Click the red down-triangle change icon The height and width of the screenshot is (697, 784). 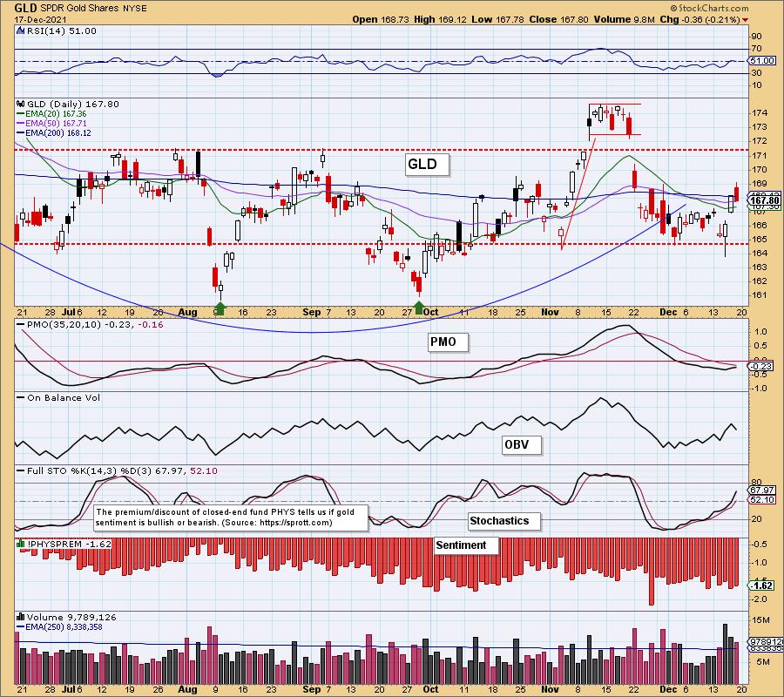[x=746, y=20]
